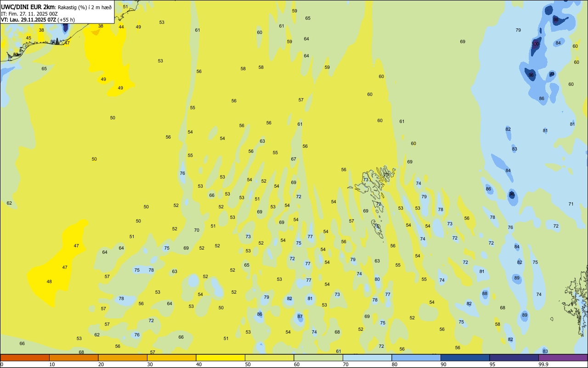This screenshot has height=368, width=588.
Task: Click the 80–90 medium blue legend swatch
Action: (416, 357)
